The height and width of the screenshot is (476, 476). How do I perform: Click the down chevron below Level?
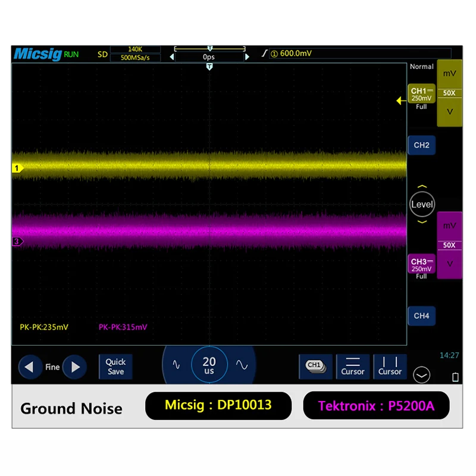(x=422, y=222)
